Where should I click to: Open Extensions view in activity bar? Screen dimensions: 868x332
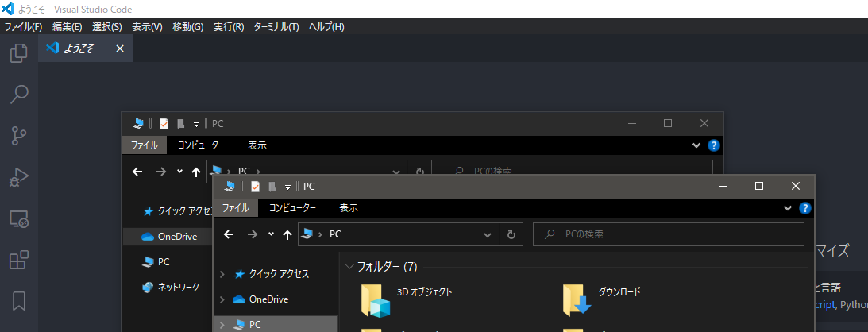19,260
